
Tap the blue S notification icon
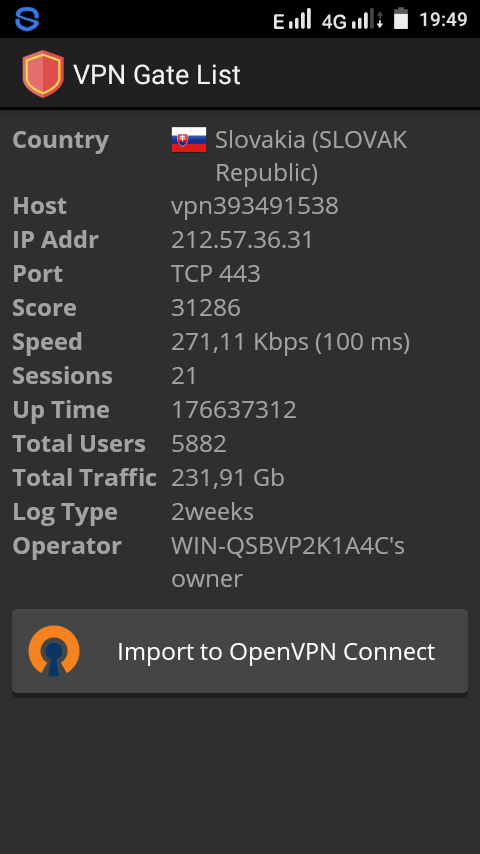click(x=27, y=19)
